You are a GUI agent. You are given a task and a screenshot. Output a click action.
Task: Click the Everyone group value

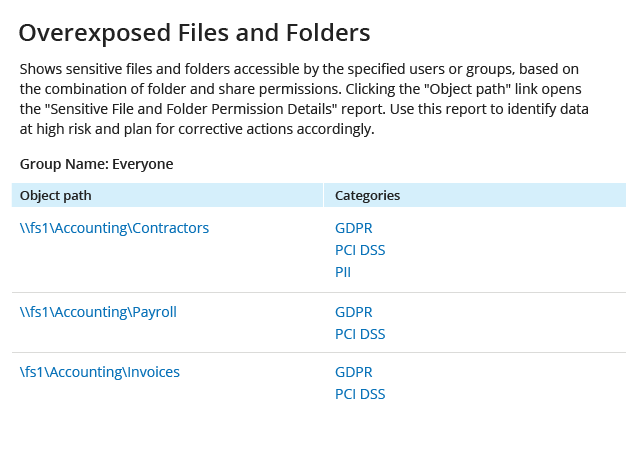pyautogui.click(x=142, y=164)
